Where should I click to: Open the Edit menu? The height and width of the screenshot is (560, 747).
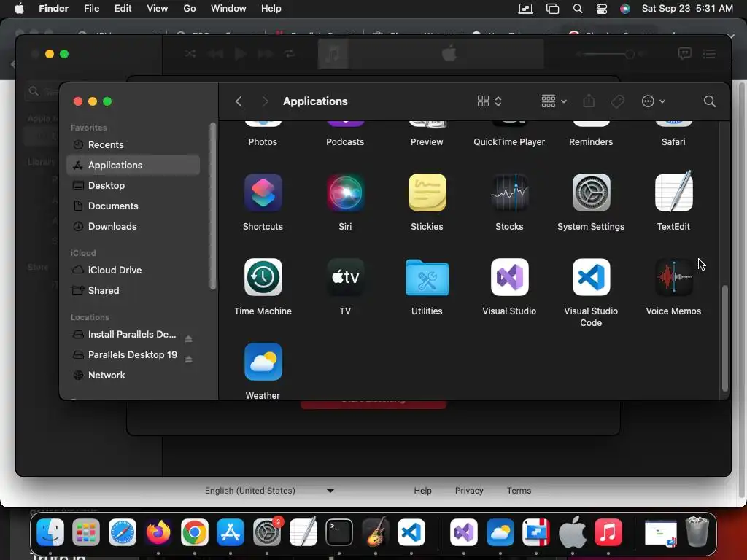click(x=123, y=9)
